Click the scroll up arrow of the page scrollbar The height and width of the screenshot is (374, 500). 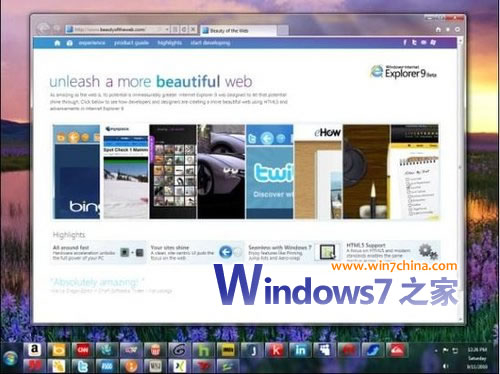pos(460,41)
